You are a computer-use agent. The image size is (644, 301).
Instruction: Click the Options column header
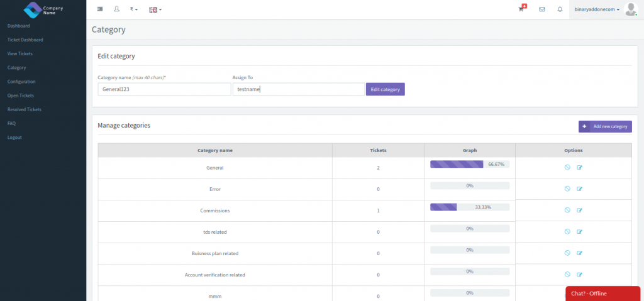pos(574,150)
